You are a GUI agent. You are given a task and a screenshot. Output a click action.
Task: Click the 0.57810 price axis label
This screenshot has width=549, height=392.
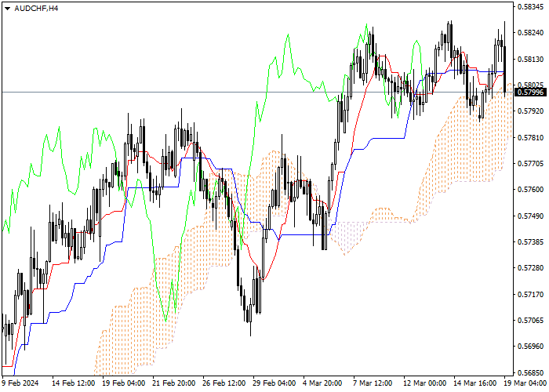tap(531, 137)
